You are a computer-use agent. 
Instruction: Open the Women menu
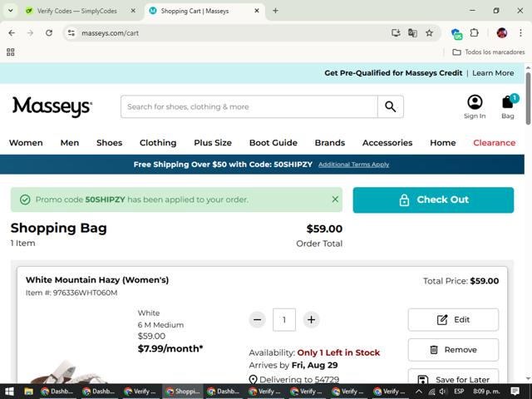click(x=26, y=143)
